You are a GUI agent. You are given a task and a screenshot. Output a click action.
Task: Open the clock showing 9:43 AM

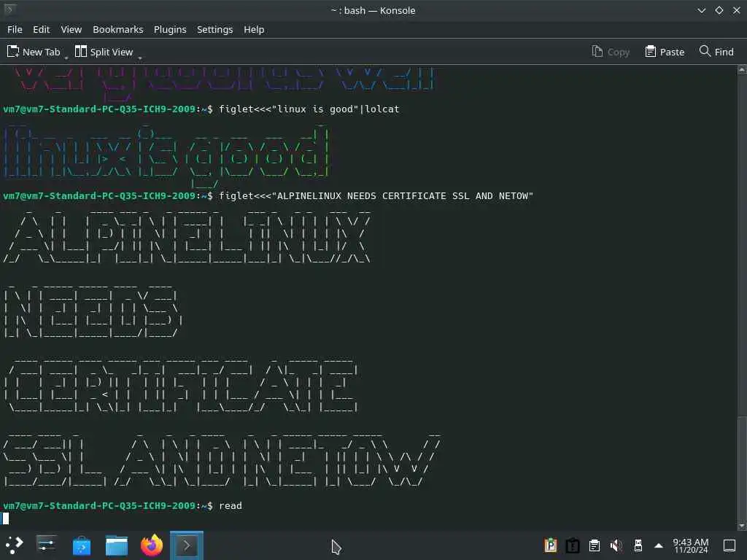pyautogui.click(x=691, y=545)
